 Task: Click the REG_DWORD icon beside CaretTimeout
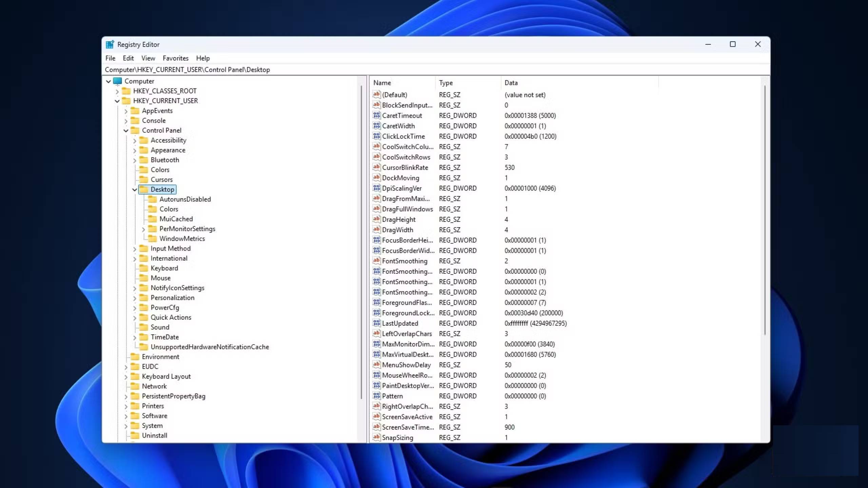(376, 115)
